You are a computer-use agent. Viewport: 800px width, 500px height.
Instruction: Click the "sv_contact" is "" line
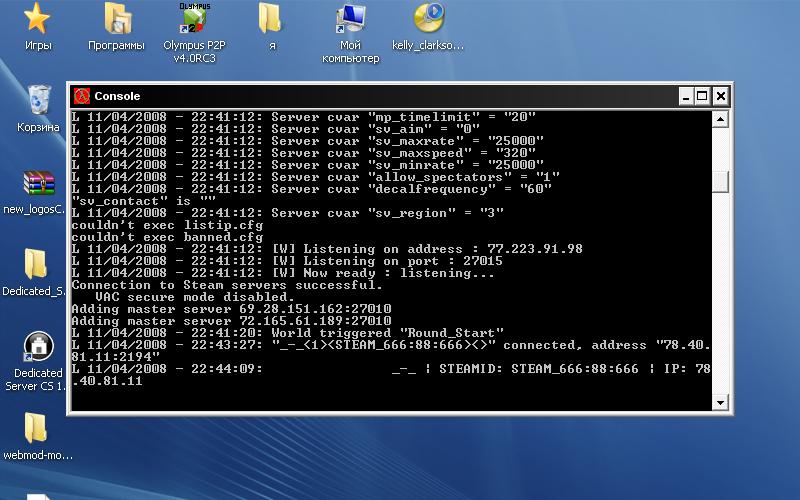143,201
